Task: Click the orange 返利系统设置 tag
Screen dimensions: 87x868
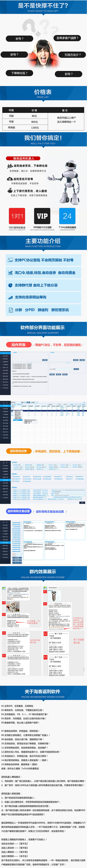Action: point(19,451)
